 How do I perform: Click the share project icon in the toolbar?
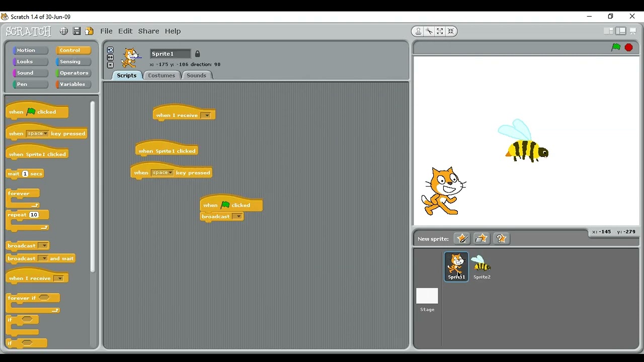tap(89, 31)
